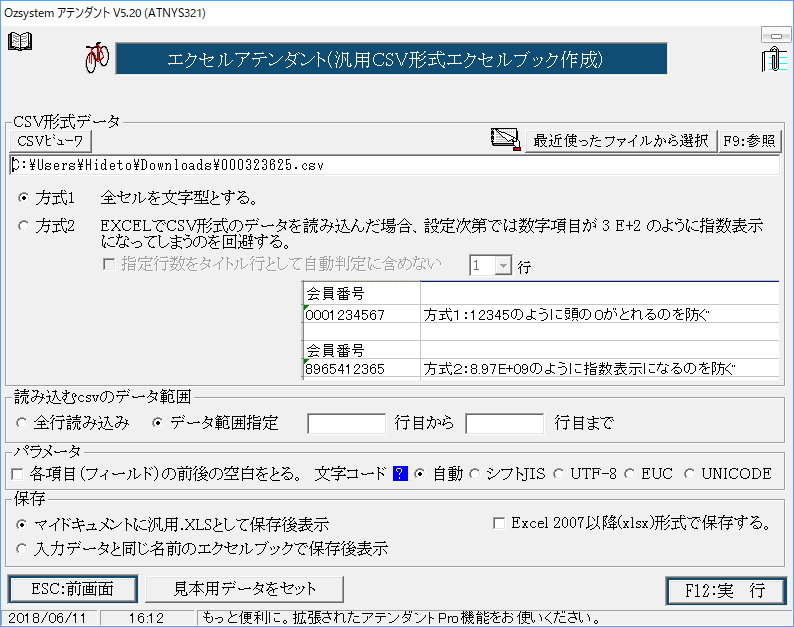Image resolution: width=794 pixels, height=627 pixels.
Task: Open the blue character code help icon
Action: click(x=400, y=474)
